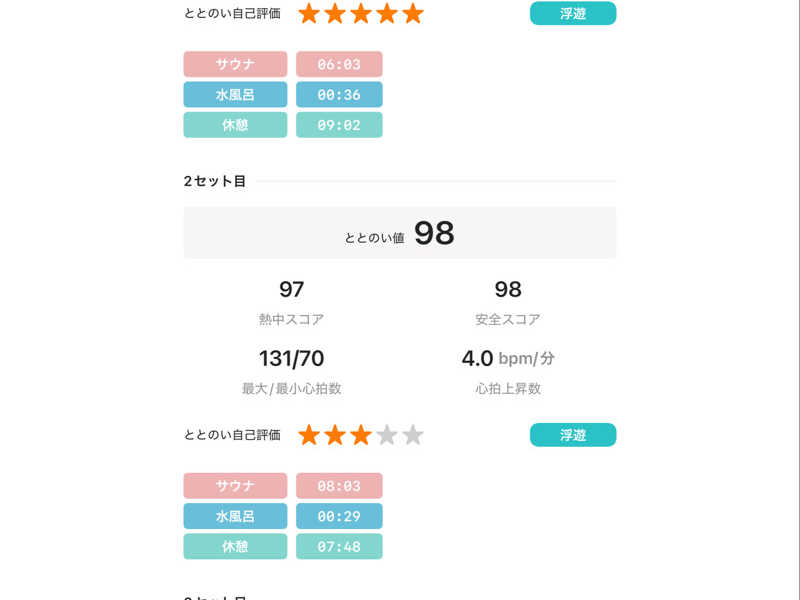The image size is (800, 600).
Task: Set 2セット目 self-rating to four stars
Action: 387,435
